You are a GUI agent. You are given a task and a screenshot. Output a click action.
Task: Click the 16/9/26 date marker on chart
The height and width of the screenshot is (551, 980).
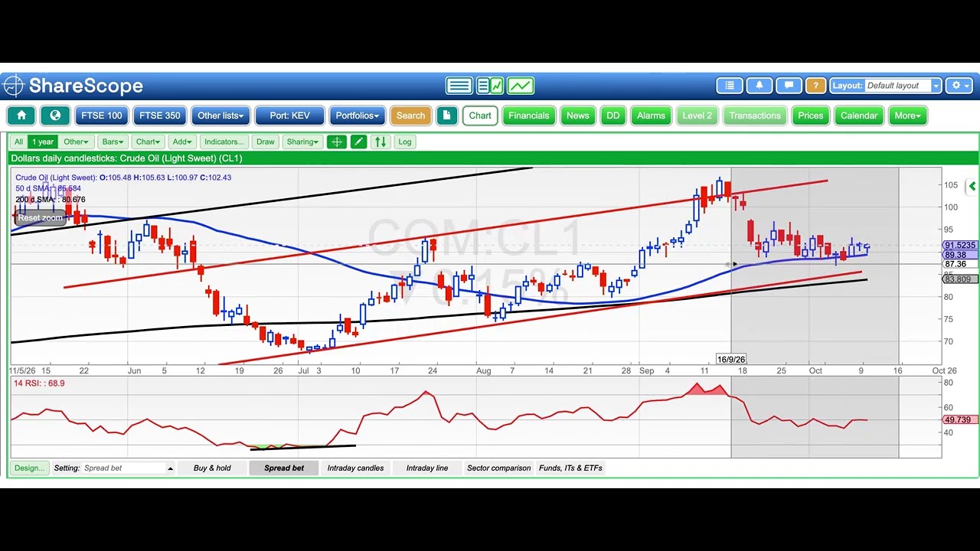[731, 359]
